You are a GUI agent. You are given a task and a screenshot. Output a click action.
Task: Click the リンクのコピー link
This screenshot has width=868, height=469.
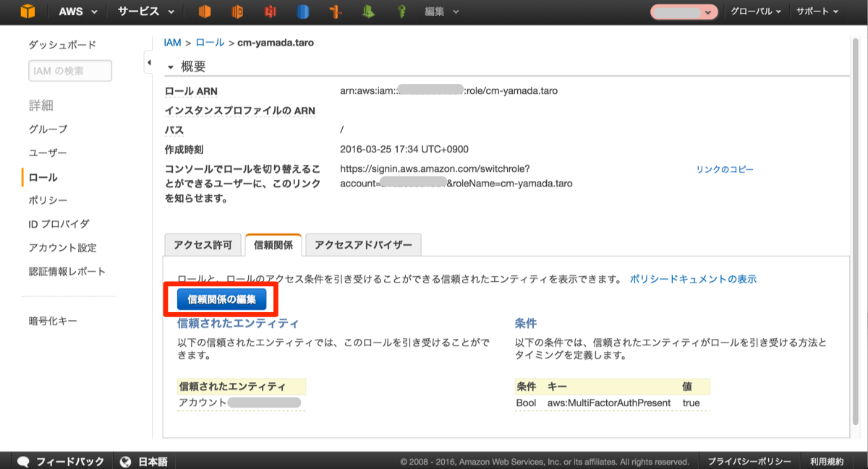tap(725, 169)
